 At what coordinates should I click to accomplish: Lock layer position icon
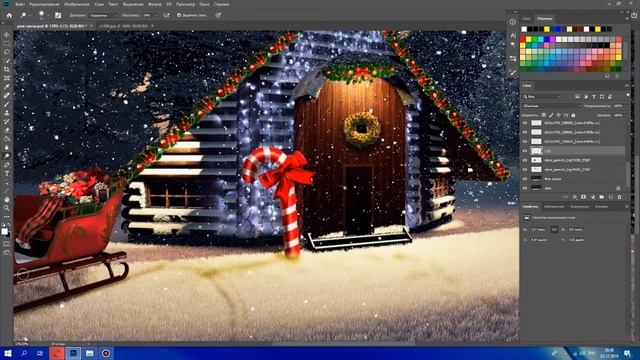[558, 116]
